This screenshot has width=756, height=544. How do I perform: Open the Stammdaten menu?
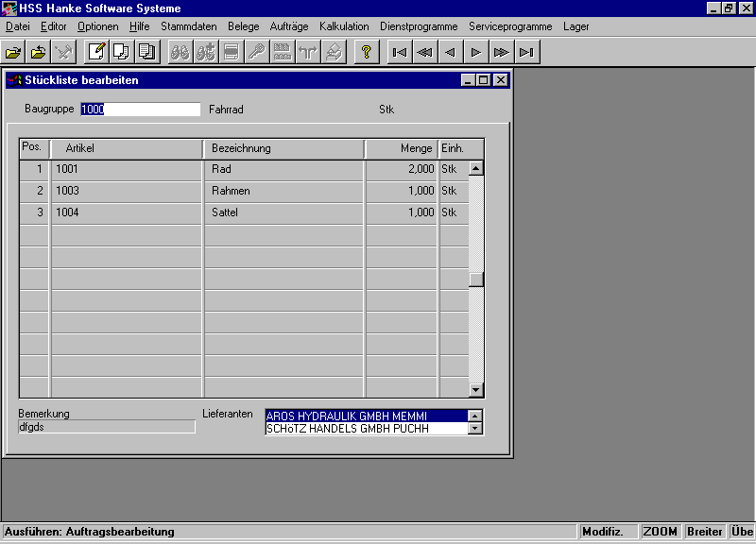point(188,26)
